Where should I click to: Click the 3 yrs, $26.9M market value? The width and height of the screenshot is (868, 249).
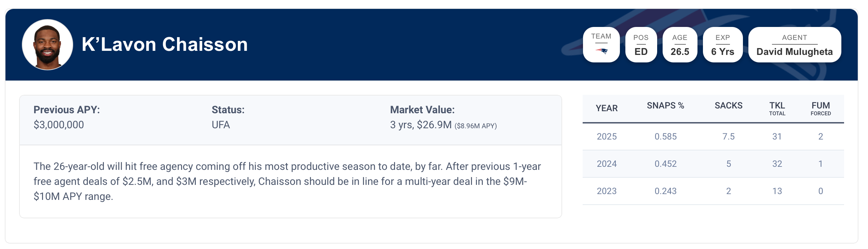coord(421,125)
